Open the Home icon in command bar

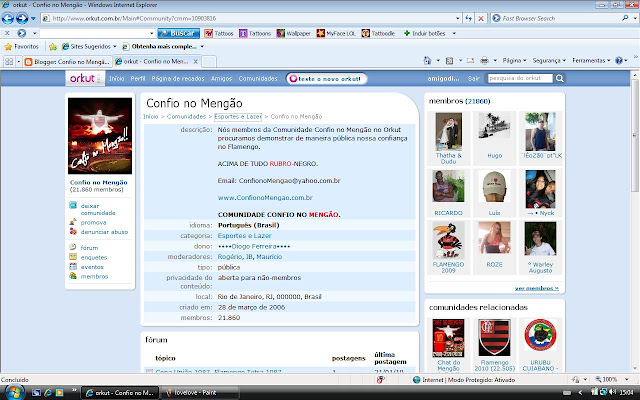(427, 61)
